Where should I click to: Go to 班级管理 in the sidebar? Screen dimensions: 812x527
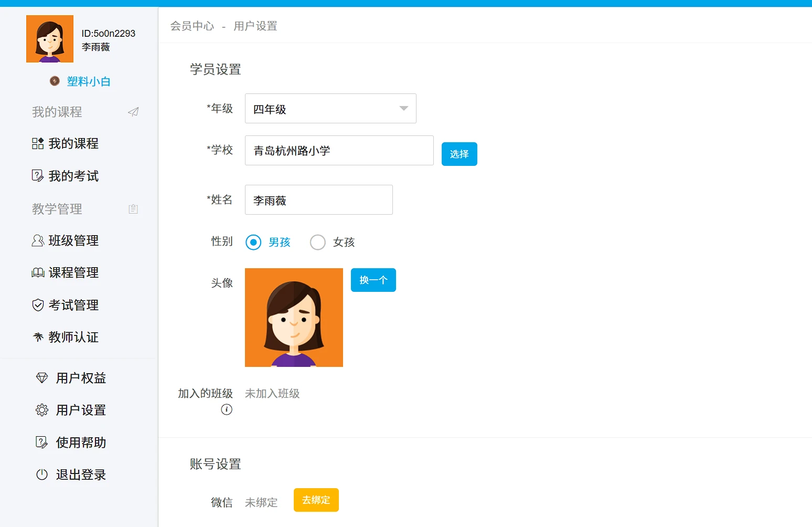coord(73,240)
